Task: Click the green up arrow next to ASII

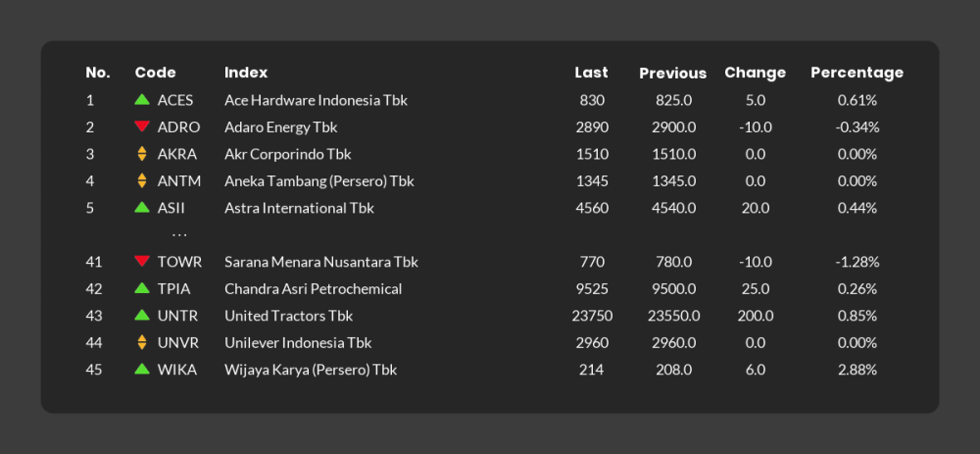Action: pos(142,207)
